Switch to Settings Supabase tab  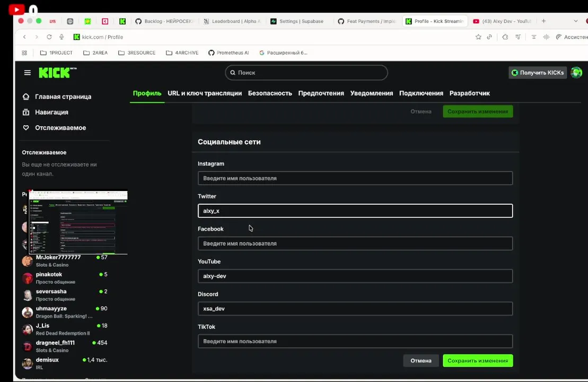click(x=298, y=21)
